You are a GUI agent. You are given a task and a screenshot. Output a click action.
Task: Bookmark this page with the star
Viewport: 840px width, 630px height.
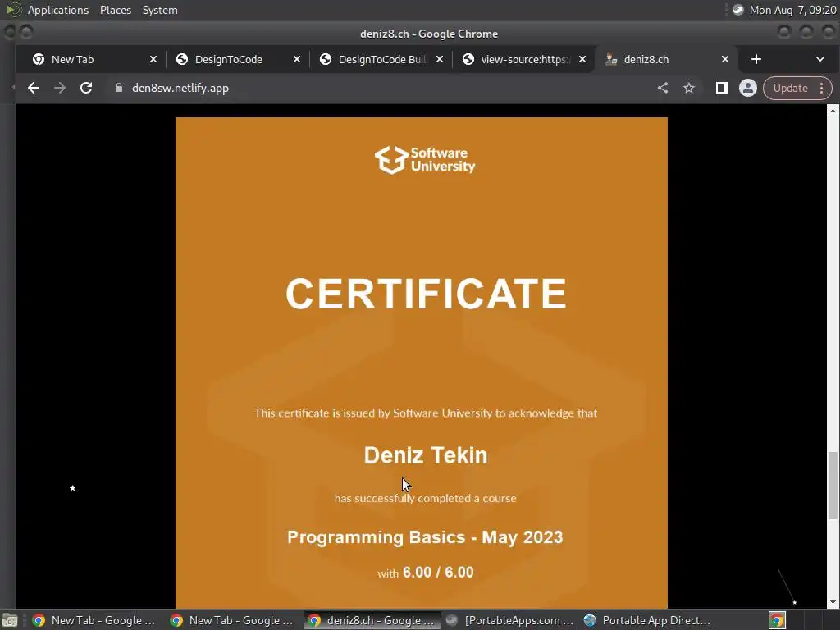(x=689, y=88)
